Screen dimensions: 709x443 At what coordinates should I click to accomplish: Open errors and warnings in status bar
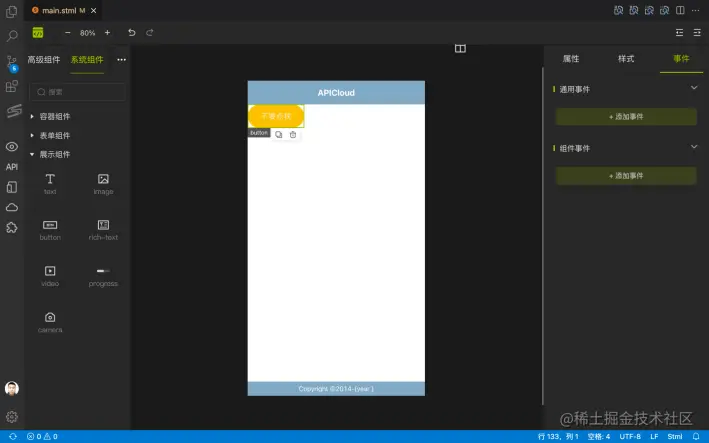(x=42, y=436)
